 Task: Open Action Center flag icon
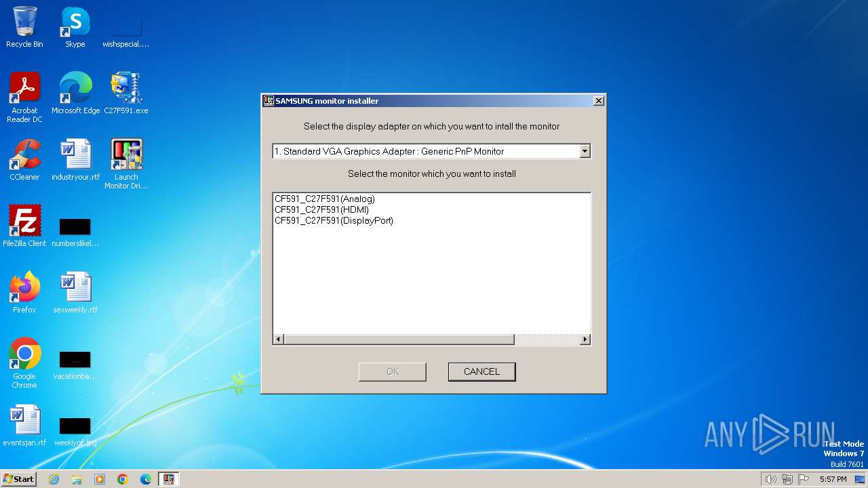click(x=804, y=479)
